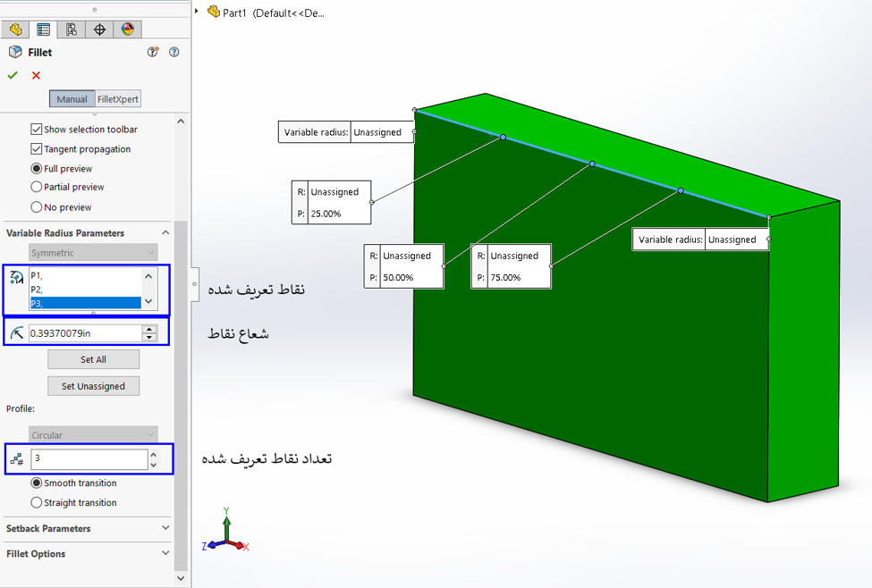Click the radius value input field
The width and height of the screenshot is (872, 588).
84,333
